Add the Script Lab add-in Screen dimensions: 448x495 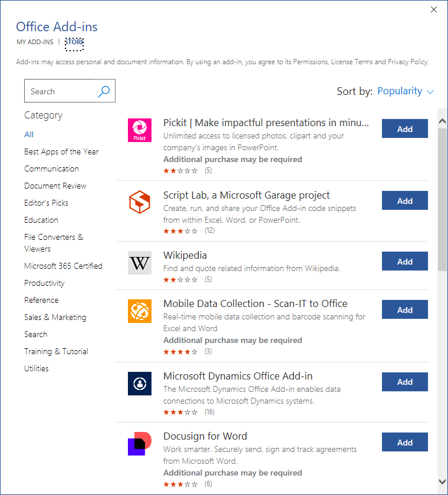[x=405, y=200]
